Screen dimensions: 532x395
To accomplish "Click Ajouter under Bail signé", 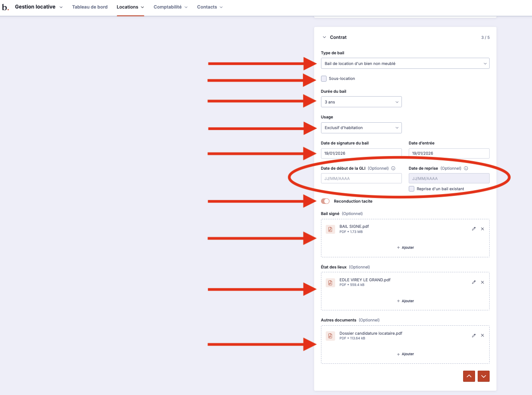I will click(x=405, y=248).
